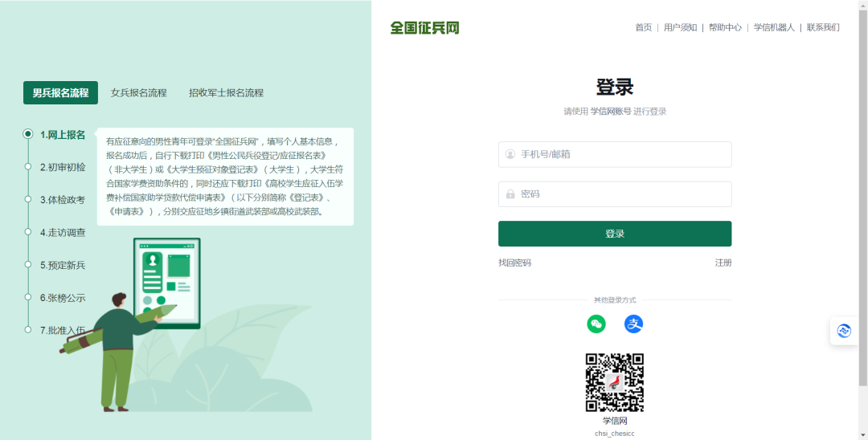868x440 pixels.
Task: Switch to the 女兵报名流程 tab
Action: pos(138,93)
